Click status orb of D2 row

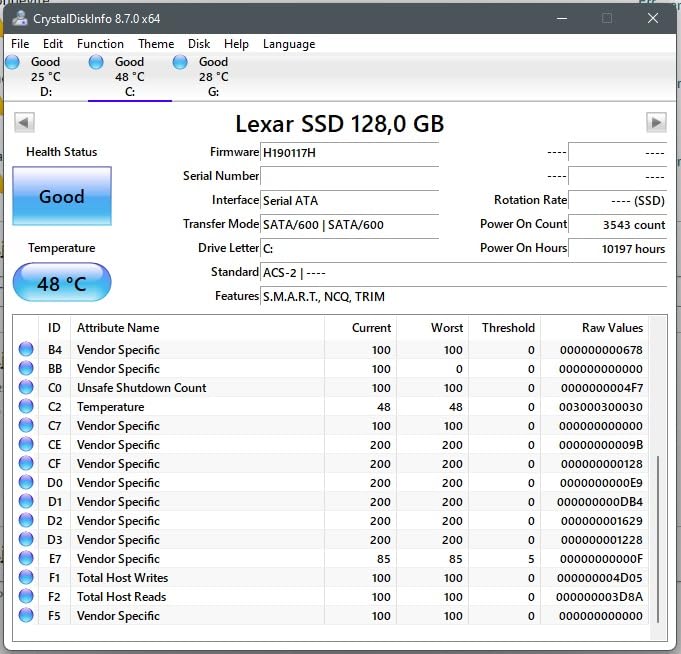pyautogui.click(x=26, y=520)
